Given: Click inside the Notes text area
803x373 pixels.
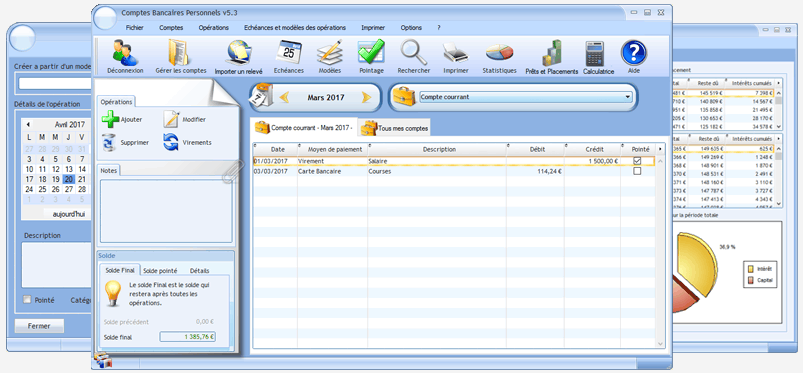Looking at the screenshot, I should (166, 211).
